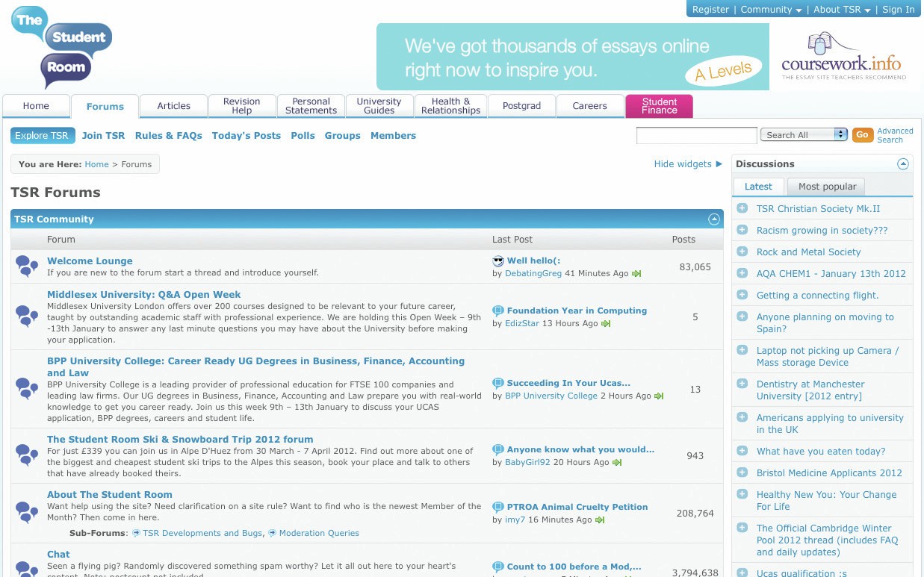This screenshot has height=577, width=924.
Task: Open Welcome Lounge forum speech-bubble icon
Action: [x=27, y=266]
